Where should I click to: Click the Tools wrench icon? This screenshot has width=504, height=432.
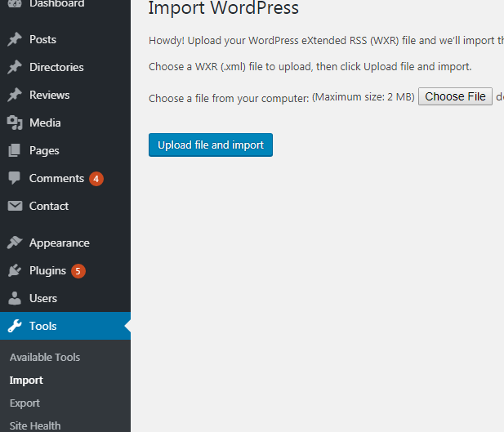(15, 326)
